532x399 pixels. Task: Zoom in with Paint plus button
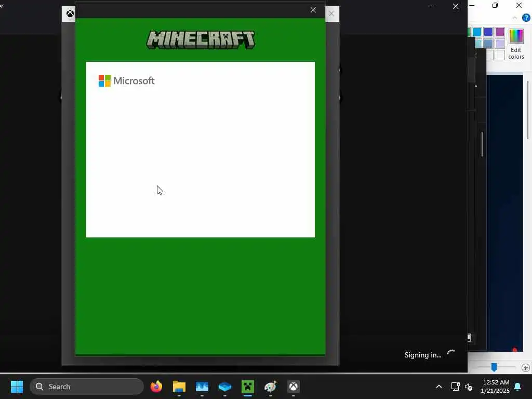point(526,367)
